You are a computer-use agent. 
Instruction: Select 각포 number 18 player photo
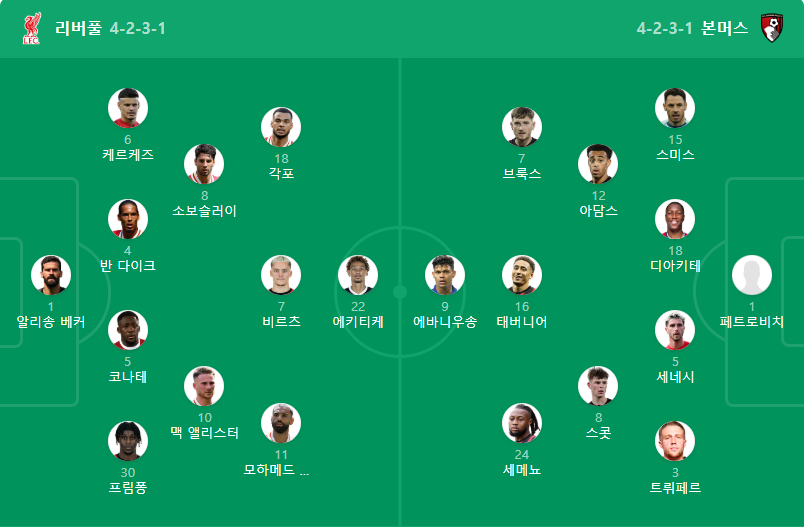pos(281,127)
